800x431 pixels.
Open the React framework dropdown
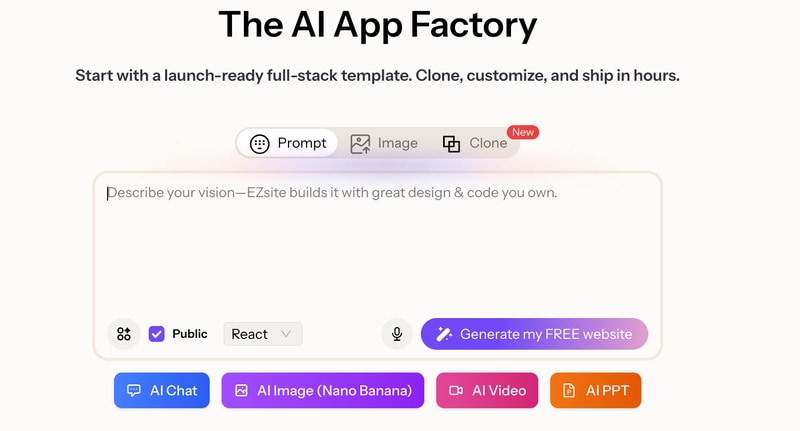click(x=262, y=334)
